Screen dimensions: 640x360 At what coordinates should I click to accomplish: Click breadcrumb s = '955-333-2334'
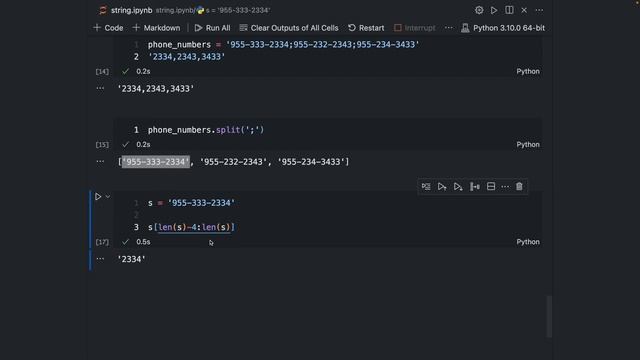(x=233, y=10)
